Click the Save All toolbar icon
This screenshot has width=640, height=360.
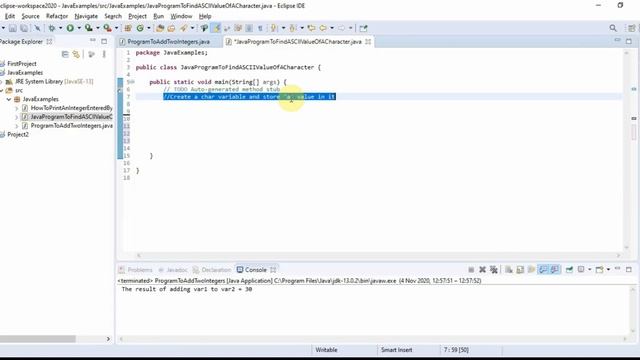click(24, 28)
